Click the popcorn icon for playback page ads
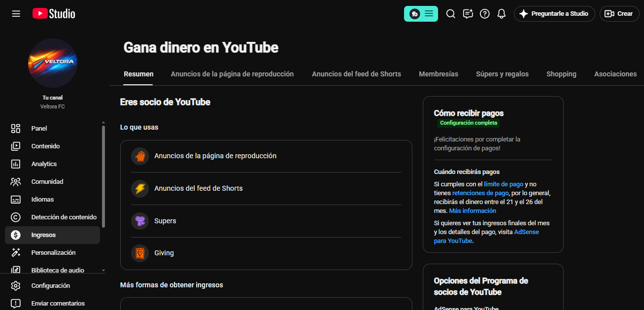 click(x=140, y=156)
